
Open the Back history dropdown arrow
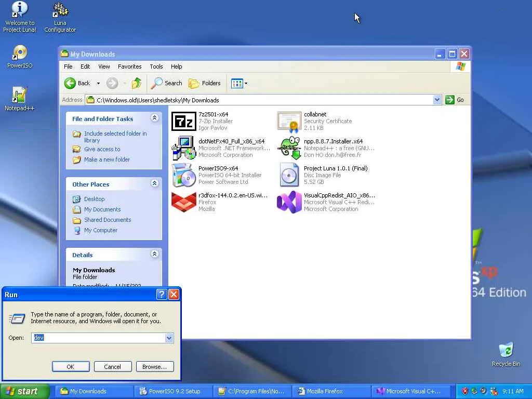coord(98,83)
